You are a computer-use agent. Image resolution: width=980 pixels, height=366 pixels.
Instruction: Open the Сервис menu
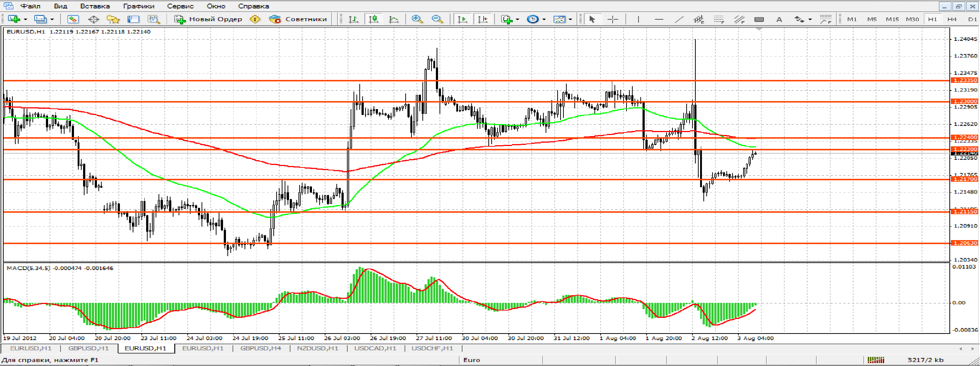point(180,6)
